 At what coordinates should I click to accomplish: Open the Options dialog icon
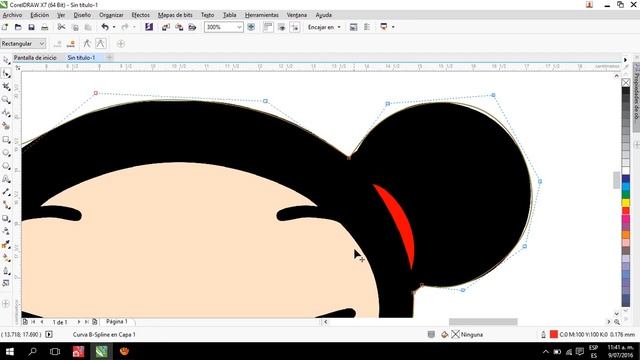point(353,27)
